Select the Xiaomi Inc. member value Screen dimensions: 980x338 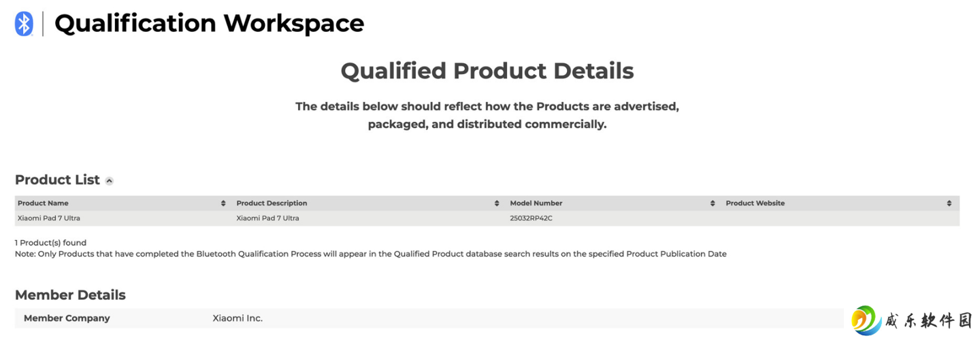click(238, 318)
